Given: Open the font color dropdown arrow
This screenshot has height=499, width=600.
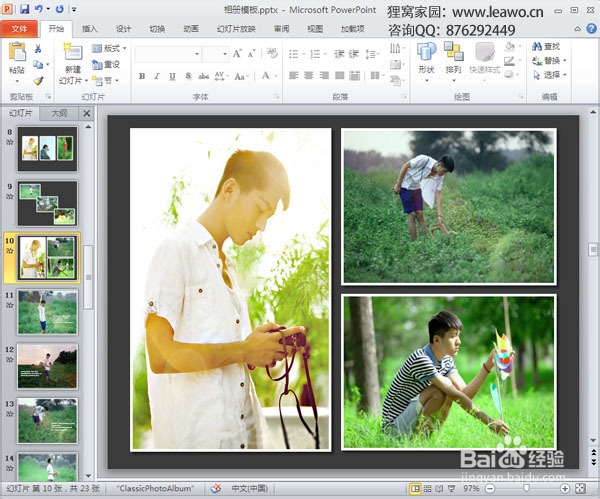Looking at the screenshot, I should click(x=276, y=76).
